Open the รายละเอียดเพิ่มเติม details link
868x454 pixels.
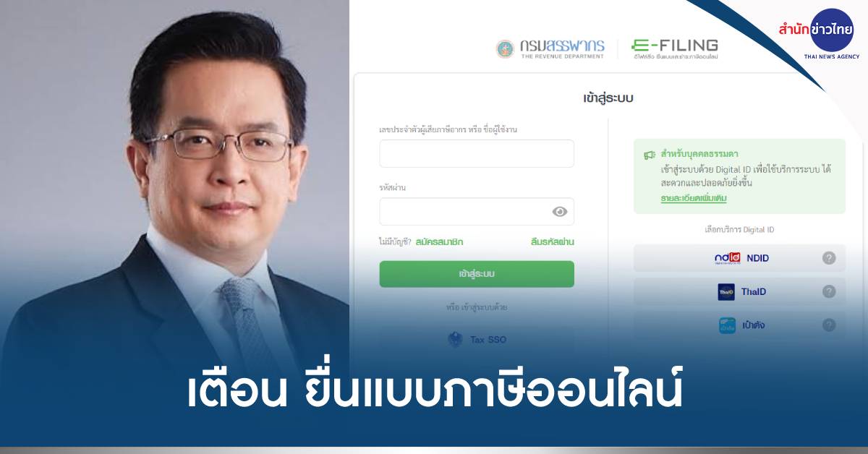click(694, 197)
